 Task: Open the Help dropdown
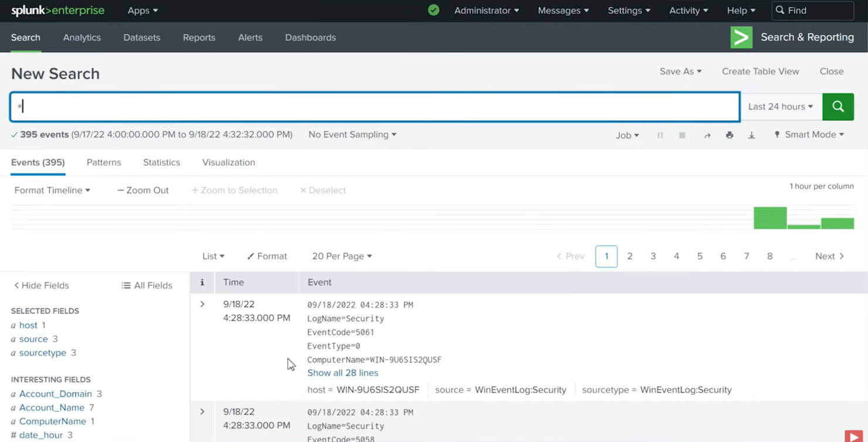pos(741,11)
